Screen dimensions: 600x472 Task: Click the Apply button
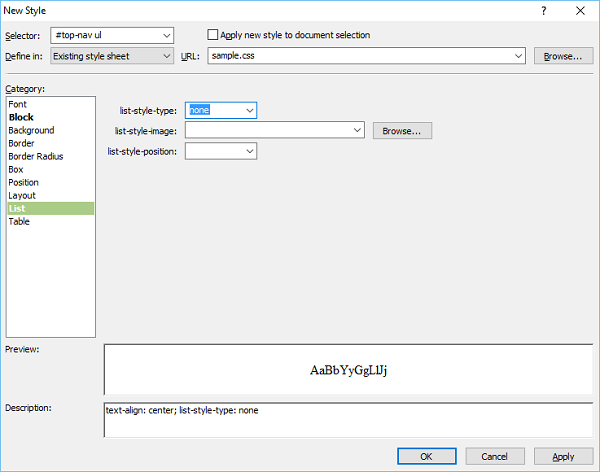tap(563, 456)
